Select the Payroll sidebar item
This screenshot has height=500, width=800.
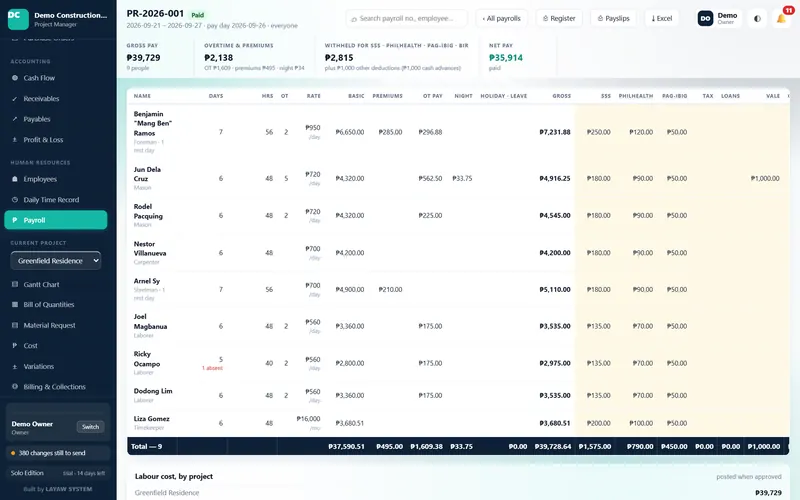(x=56, y=220)
